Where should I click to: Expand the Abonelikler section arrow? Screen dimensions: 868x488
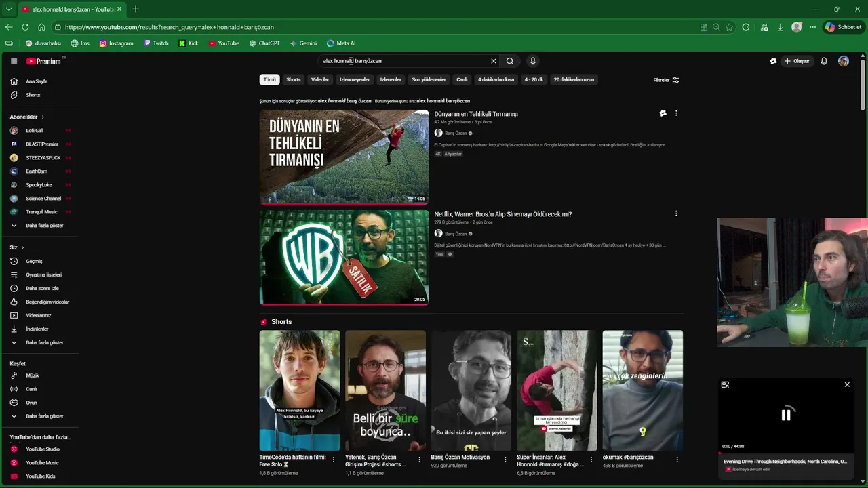[43, 117]
